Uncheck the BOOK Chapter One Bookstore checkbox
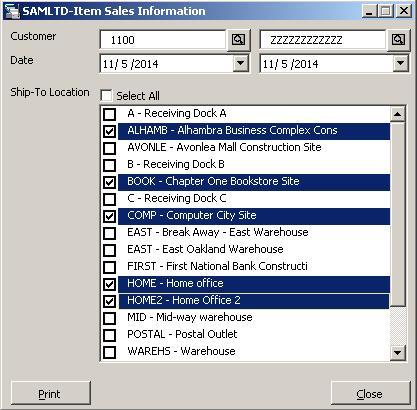 click(109, 182)
